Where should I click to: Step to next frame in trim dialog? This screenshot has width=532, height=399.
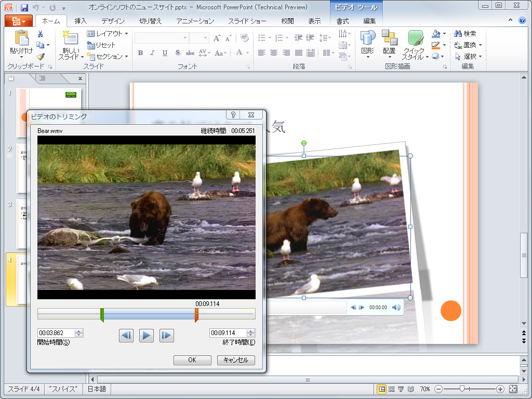pyautogui.click(x=166, y=336)
